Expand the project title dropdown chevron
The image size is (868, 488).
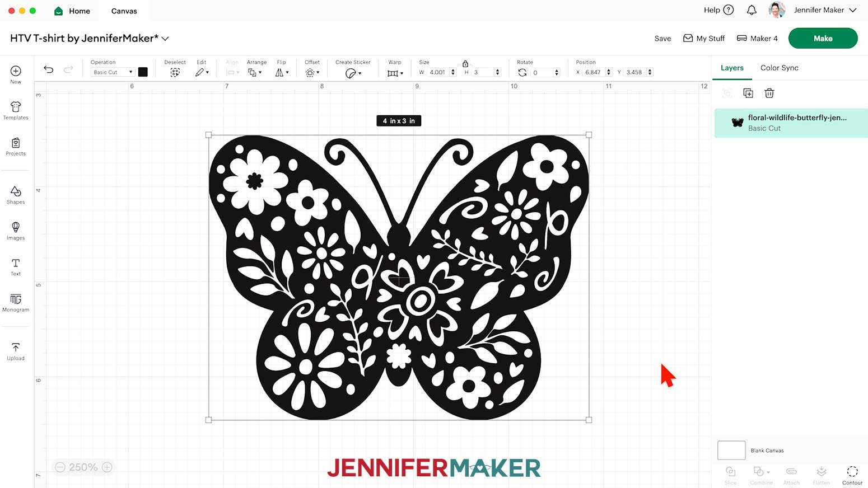pyautogui.click(x=165, y=39)
